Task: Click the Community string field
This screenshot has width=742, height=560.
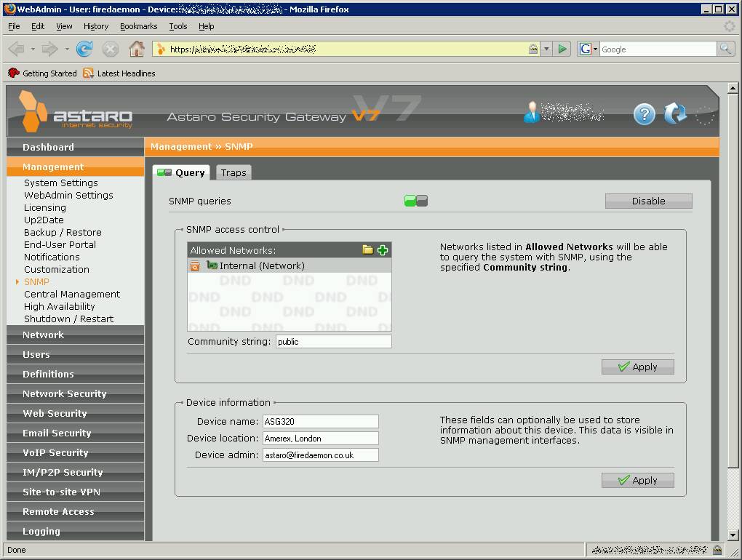Action: (x=334, y=342)
